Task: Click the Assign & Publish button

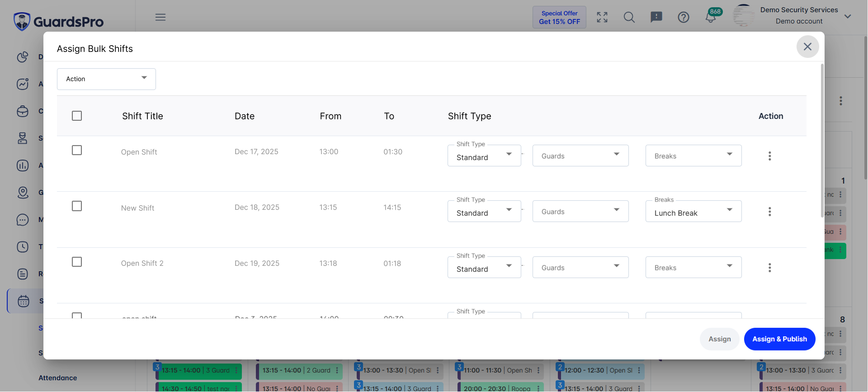Action: coord(779,339)
